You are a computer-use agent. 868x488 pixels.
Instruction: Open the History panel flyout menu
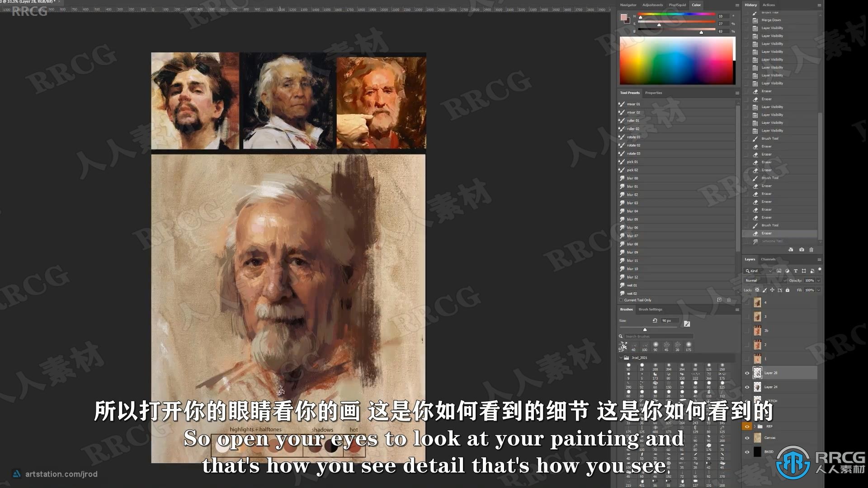[x=819, y=5]
